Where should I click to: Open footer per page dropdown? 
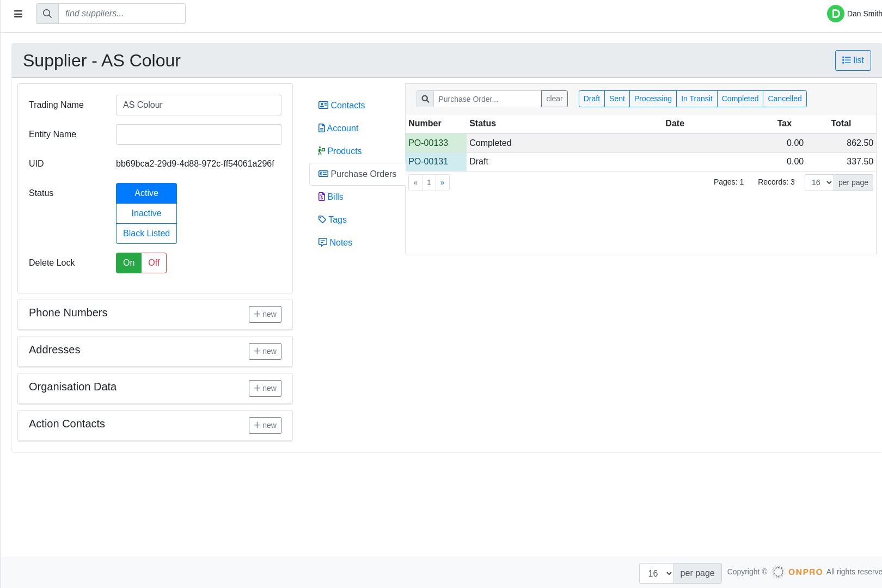point(657,573)
